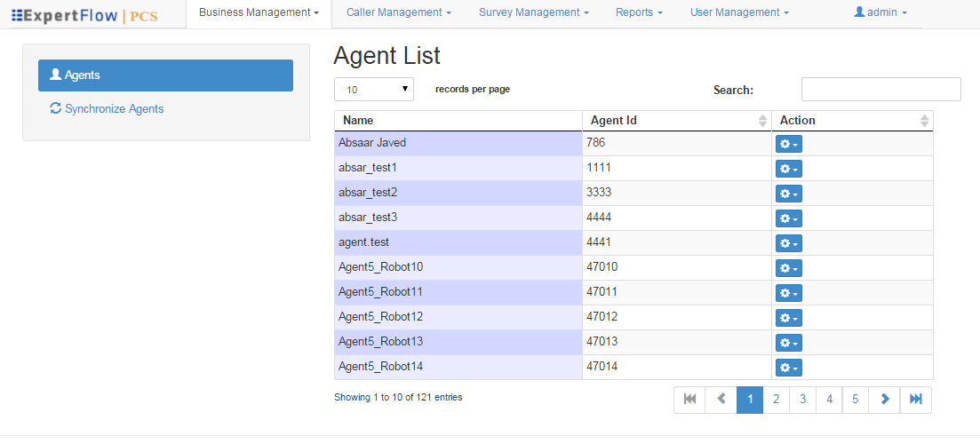980x444 pixels.
Task: Open the Survey Management menu
Action: pyautogui.click(x=533, y=12)
